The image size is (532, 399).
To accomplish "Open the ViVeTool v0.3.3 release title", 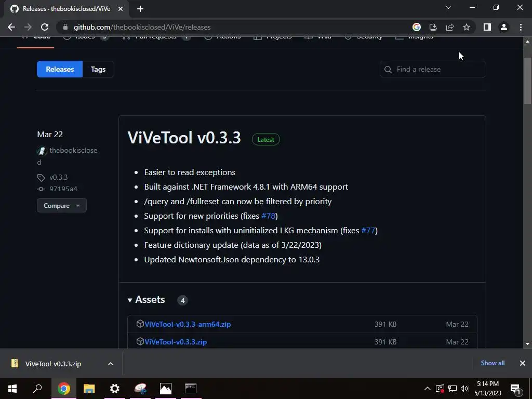I will click(184, 138).
